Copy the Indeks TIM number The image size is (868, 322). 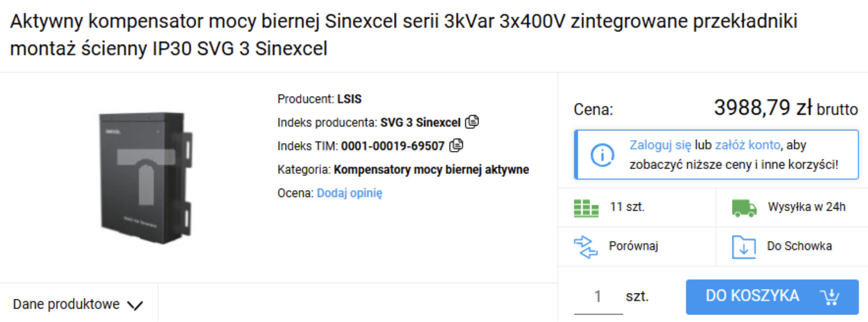click(456, 145)
